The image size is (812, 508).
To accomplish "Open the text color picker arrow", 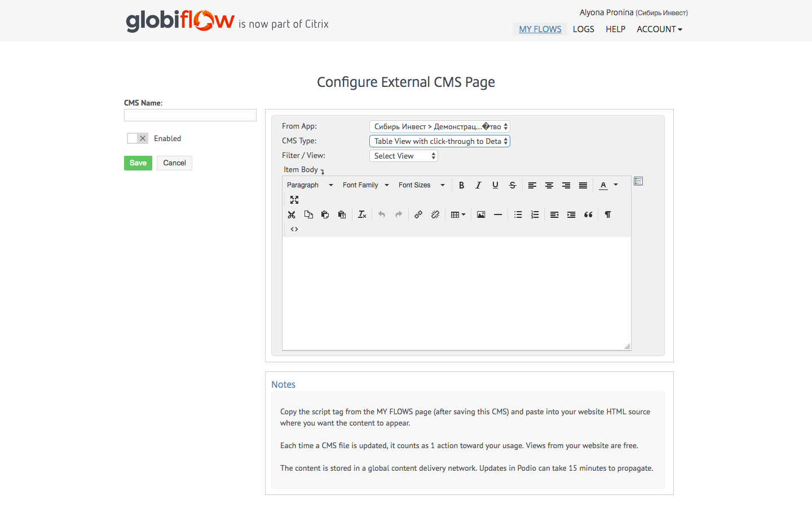I will [616, 185].
